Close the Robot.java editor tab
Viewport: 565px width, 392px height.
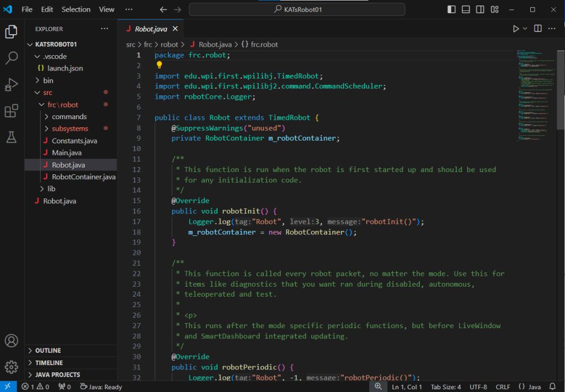tap(175, 29)
